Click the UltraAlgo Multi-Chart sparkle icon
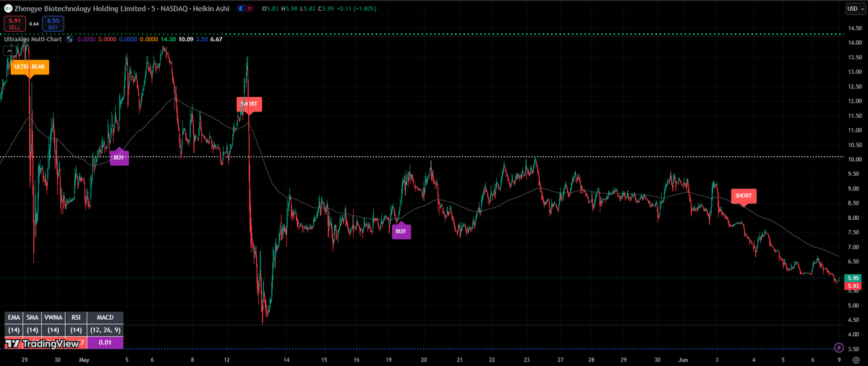The width and height of the screenshot is (868, 366). tap(69, 39)
